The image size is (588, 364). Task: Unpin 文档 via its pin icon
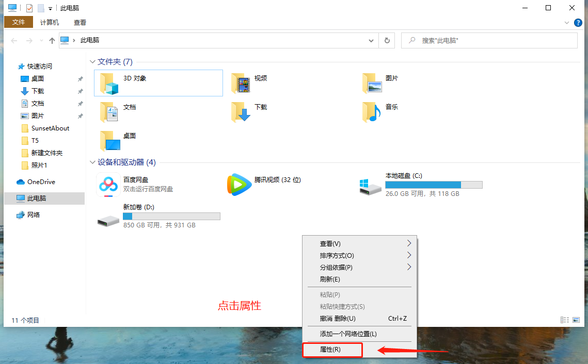click(80, 103)
